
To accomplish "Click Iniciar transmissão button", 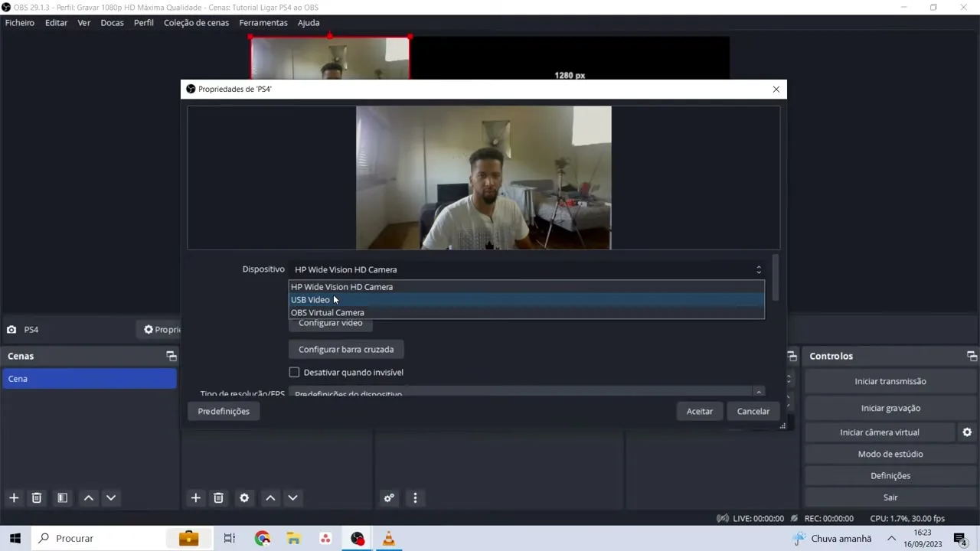I will coord(890,381).
